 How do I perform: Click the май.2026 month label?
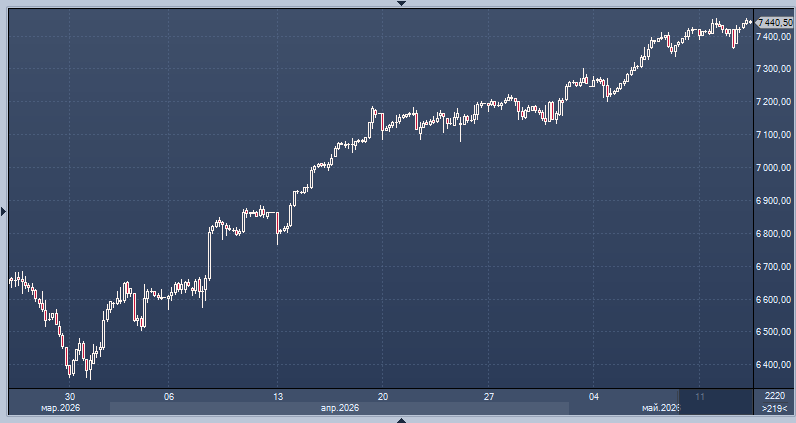click(x=660, y=408)
